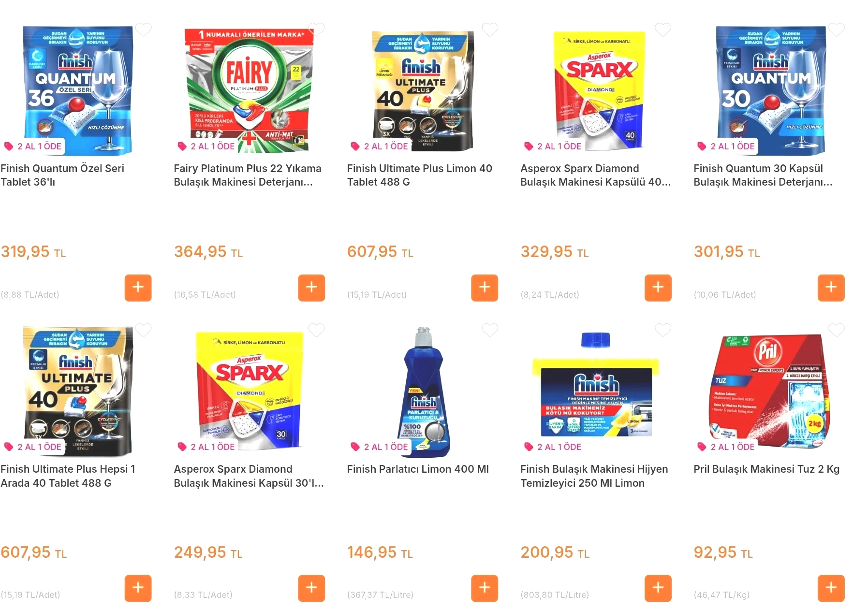Toggle favorite heart on Fairy Platinum Plus
Screen dimensions: 868x609
[317, 30]
